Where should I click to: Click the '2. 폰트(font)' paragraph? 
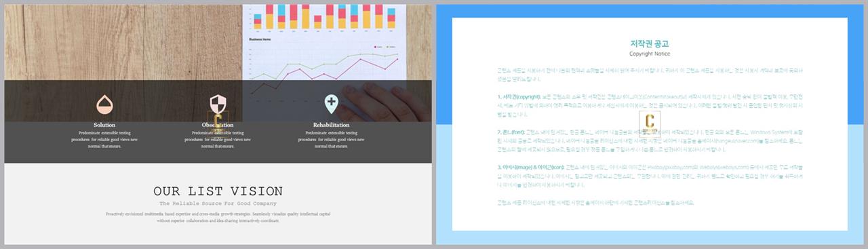click(650, 140)
